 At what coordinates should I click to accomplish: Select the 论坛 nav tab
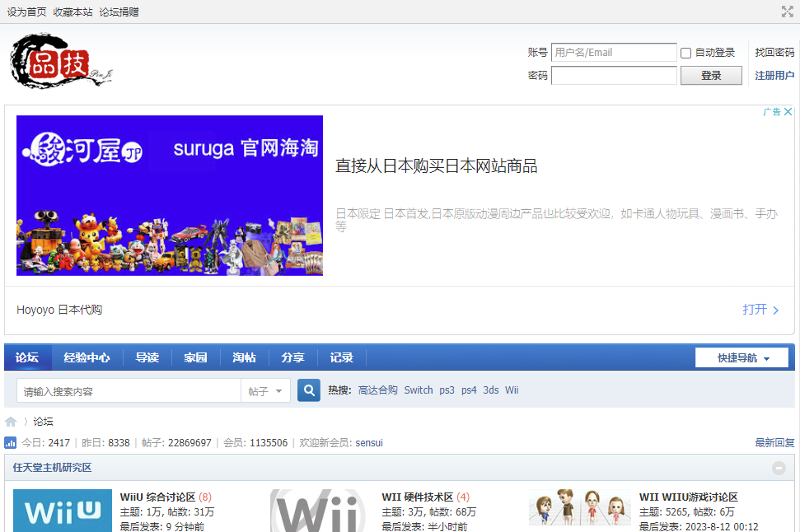[27, 357]
